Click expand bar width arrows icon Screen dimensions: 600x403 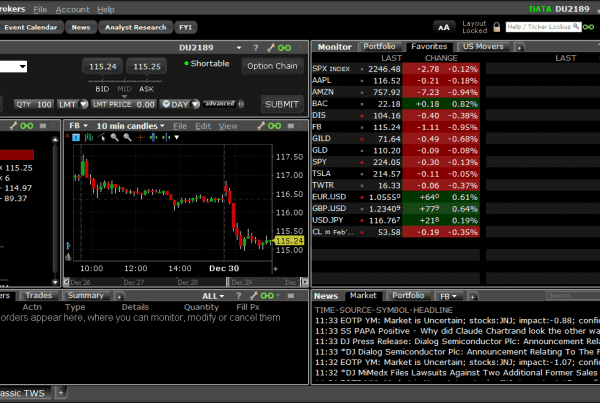153,137
